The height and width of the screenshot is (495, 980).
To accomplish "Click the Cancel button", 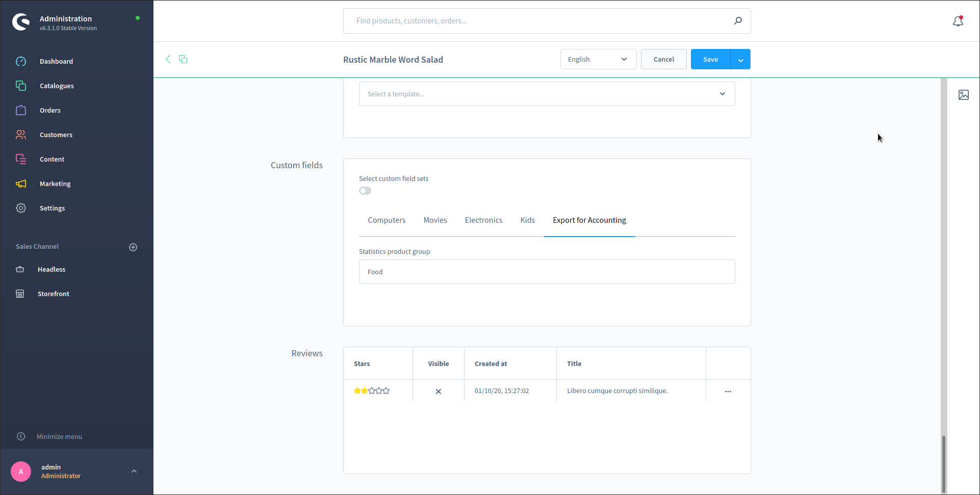I will [x=664, y=59].
